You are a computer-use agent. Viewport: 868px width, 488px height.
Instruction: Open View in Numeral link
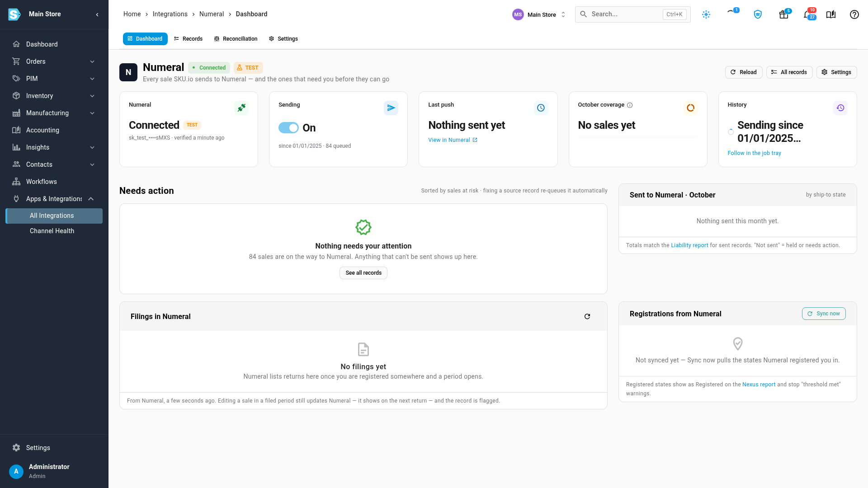coord(453,140)
